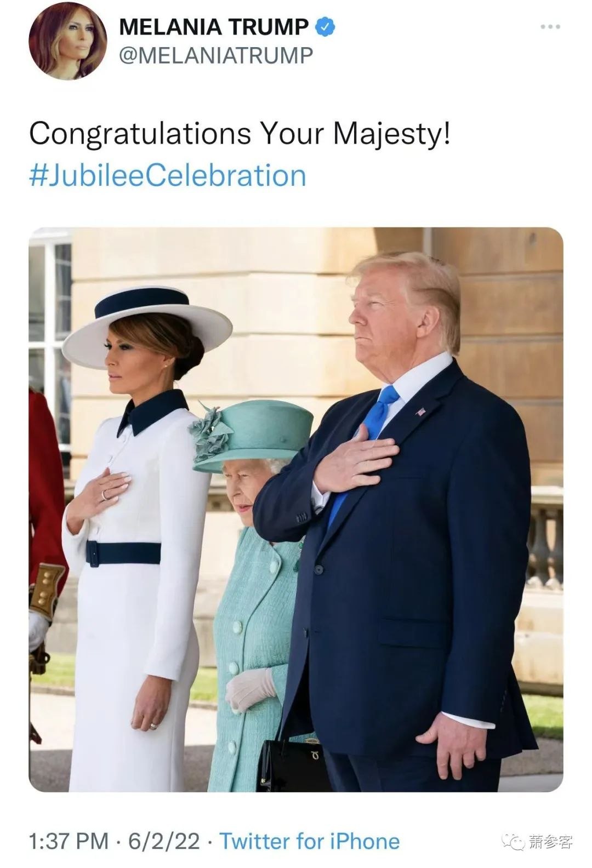Open the #JubileeCelebration hashtag
592x868 pixels.
(x=167, y=175)
